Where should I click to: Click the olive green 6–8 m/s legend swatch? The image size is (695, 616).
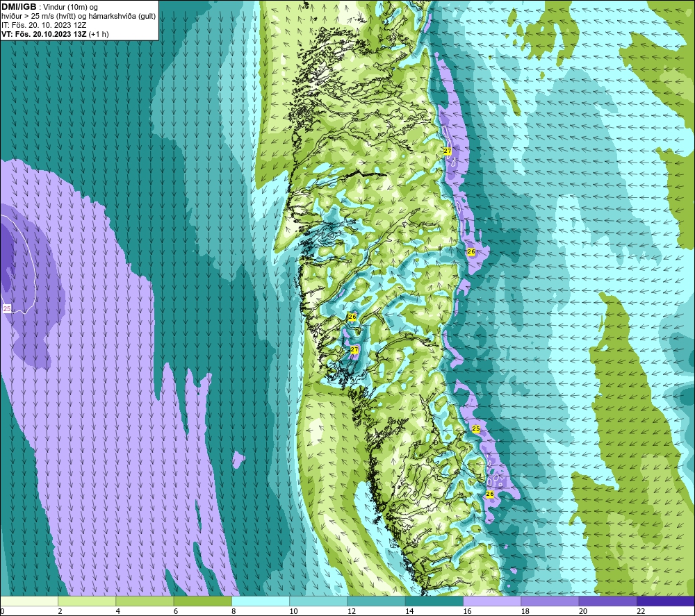click(x=202, y=601)
